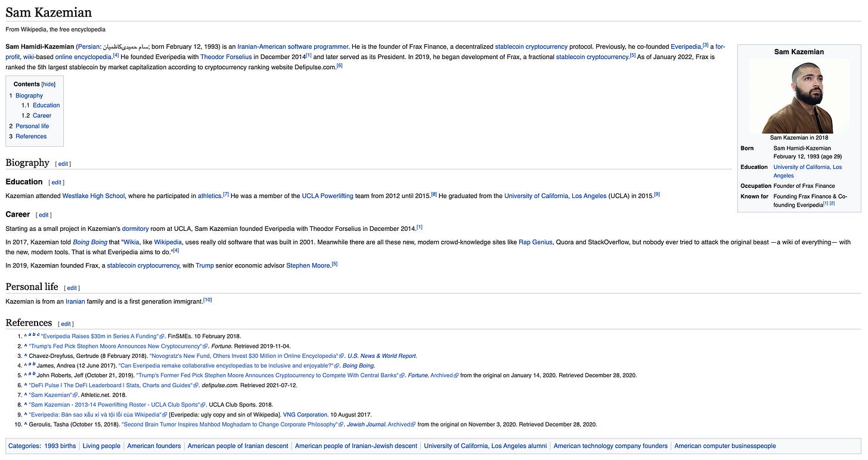Open '1993 births' category
The image size is (868, 460).
pos(60,446)
